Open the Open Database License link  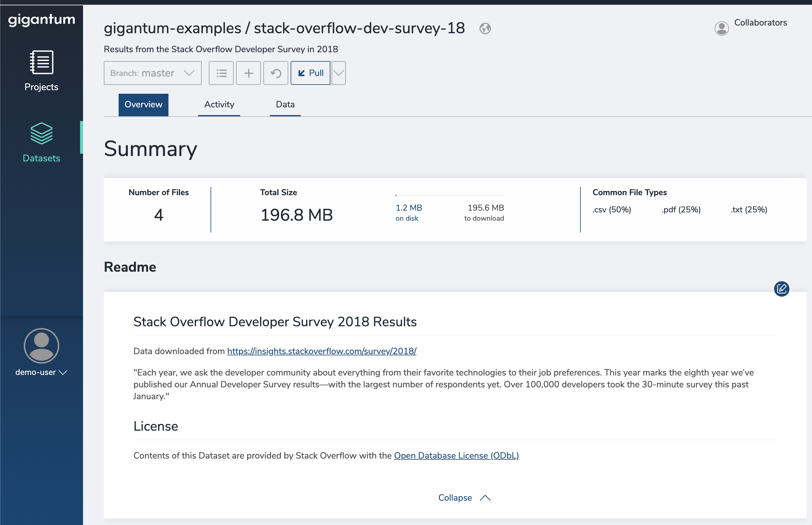(x=456, y=456)
